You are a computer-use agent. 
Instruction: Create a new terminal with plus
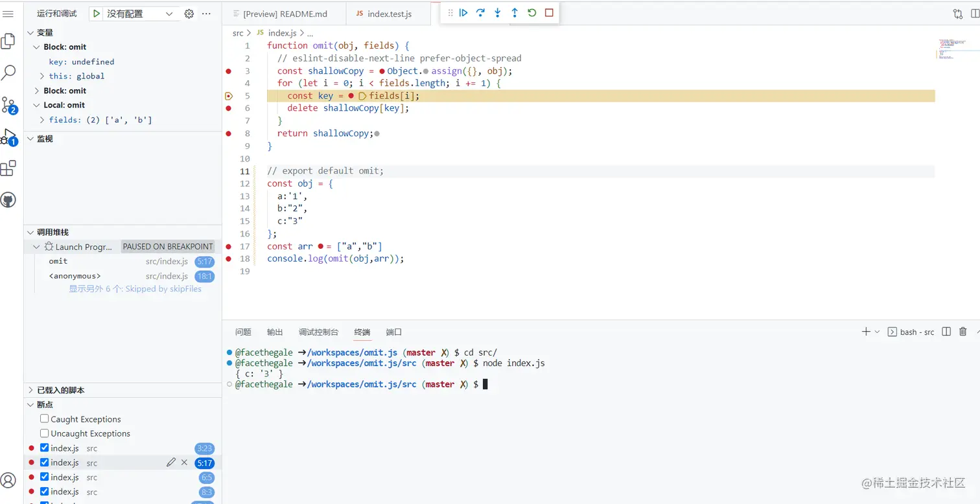[x=866, y=332]
